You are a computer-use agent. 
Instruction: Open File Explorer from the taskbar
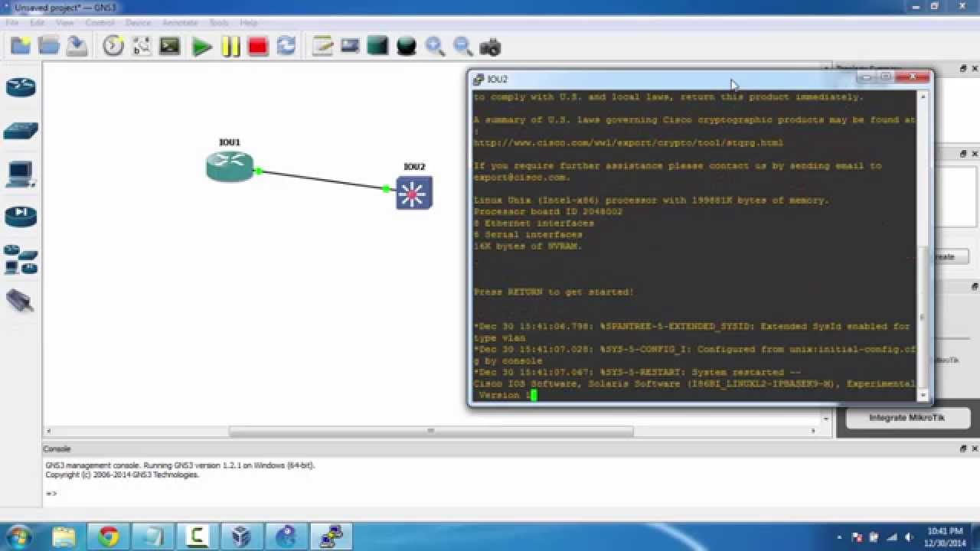(65, 536)
